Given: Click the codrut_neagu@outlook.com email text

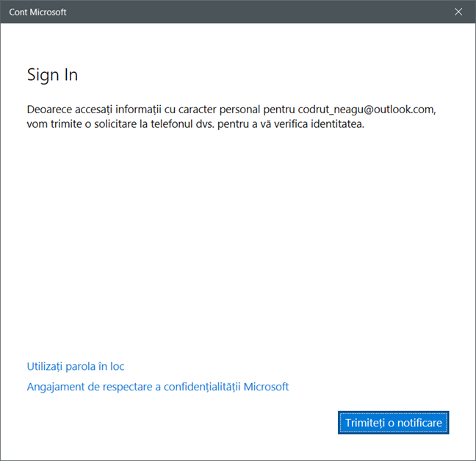Looking at the screenshot, I should [x=366, y=110].
